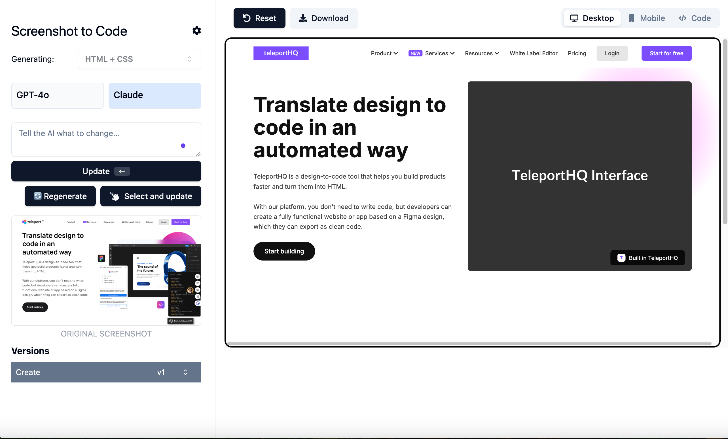Screen dimensions: 728x439
Task: Select the GPT-4o model tab
Action: (x=57, y=95)
